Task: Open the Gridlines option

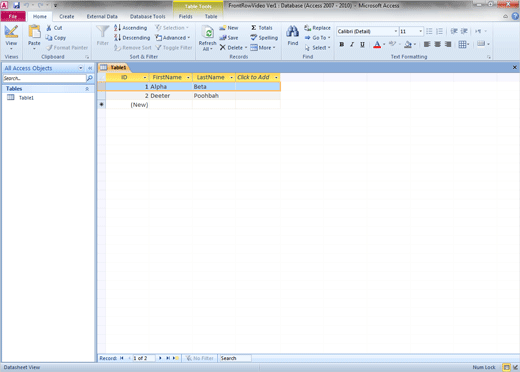Action: [x=464, y=44]
